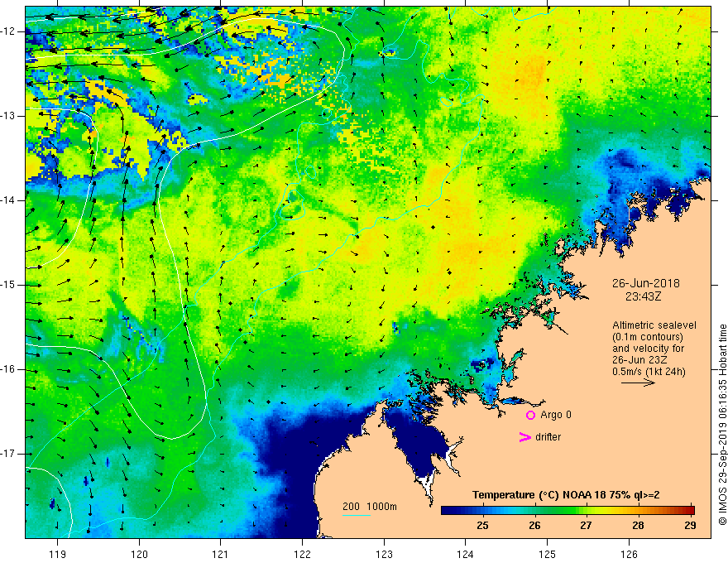Viewport: 728px width, 563px height.
Task: Click colorbar tick label 29
Action: click(690, 526)
